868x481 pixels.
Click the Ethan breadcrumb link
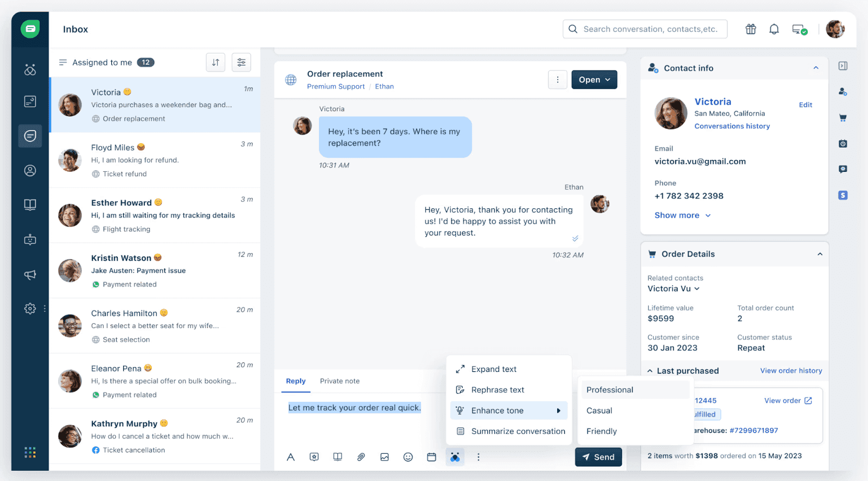coord(384,86)
